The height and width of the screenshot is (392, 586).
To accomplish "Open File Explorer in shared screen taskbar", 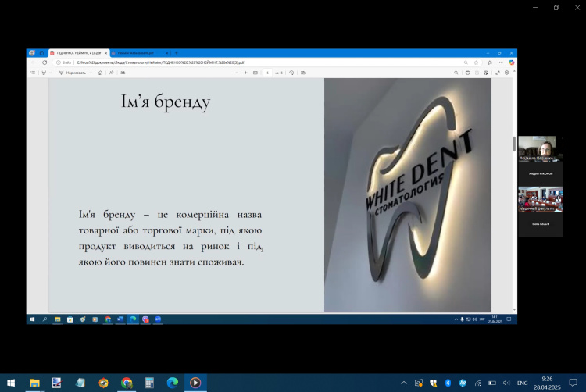I will tap(57, 319).
